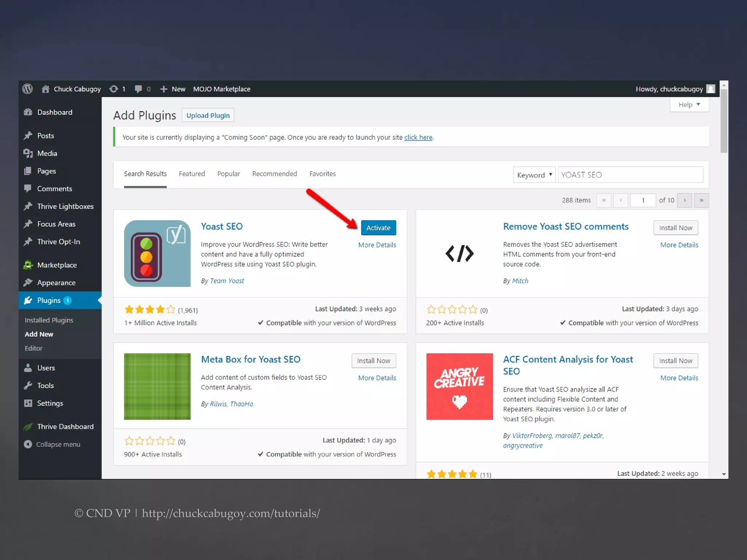
Task: Click the Yoast SEO traffic light thumbnail
Action: tap(157, 253)
